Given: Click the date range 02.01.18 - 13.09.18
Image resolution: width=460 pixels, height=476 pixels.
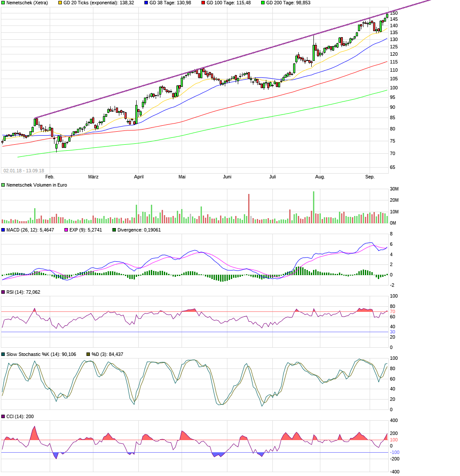Looking at the screenshot, I should pyautogui.click(x=24, y=171).
